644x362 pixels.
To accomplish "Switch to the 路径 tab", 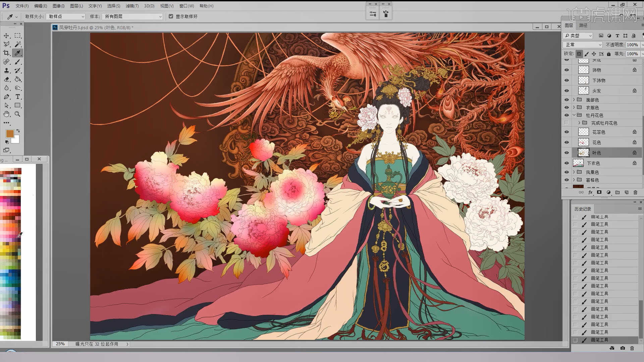I will click(x=583, y=25).
